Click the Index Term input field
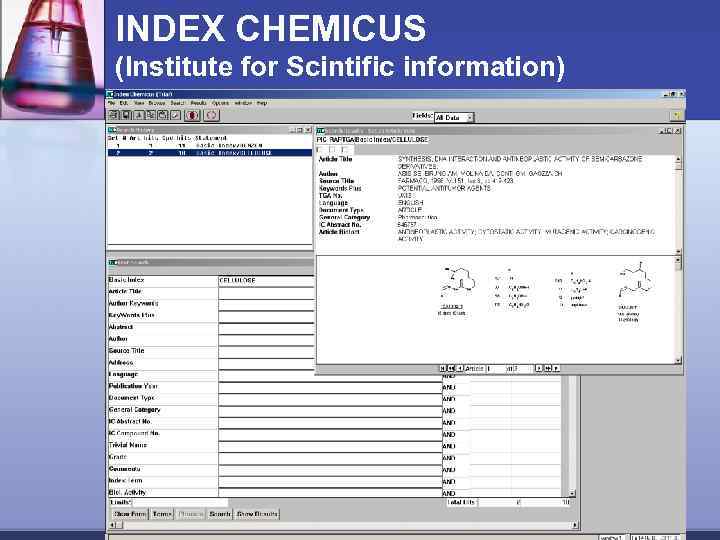720x540 pixels. pos(330,482)
